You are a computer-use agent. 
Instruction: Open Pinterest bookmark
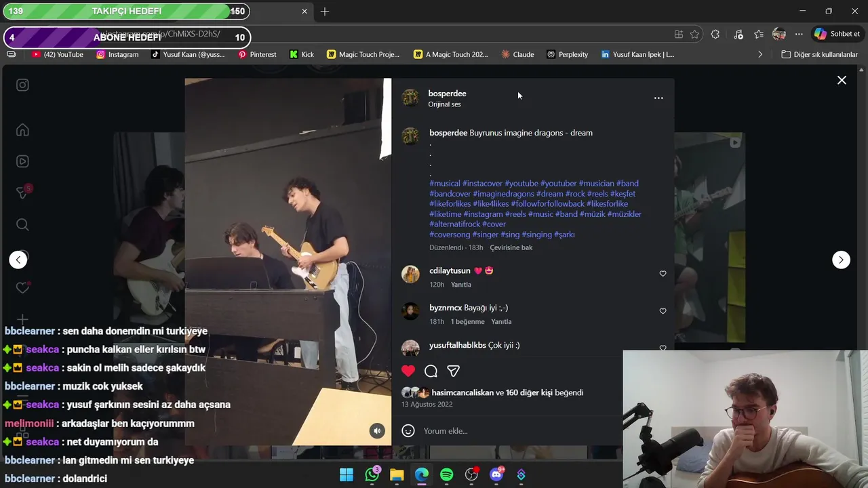(x=257, y=54)
